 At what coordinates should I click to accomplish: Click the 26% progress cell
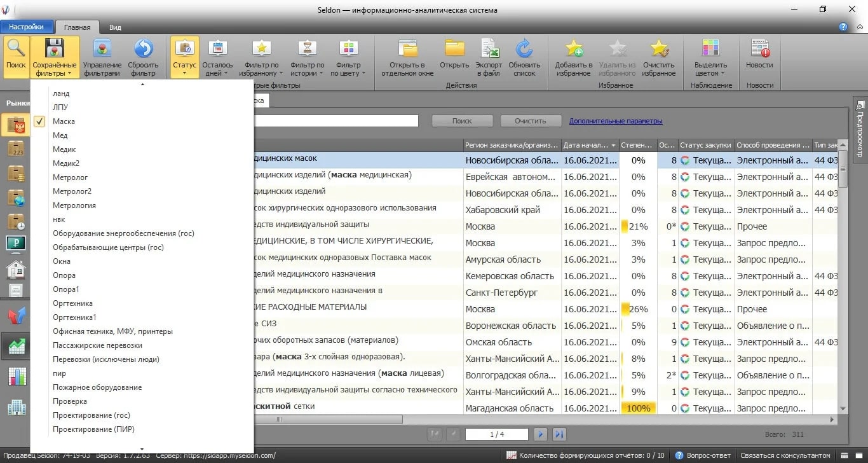[638, 309]
